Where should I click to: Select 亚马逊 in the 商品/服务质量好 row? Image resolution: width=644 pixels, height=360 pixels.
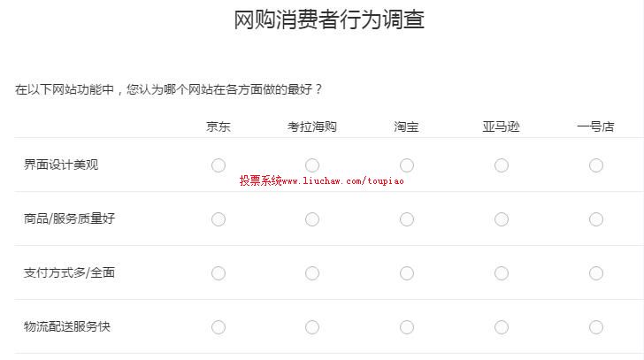[x=502, y=219]
